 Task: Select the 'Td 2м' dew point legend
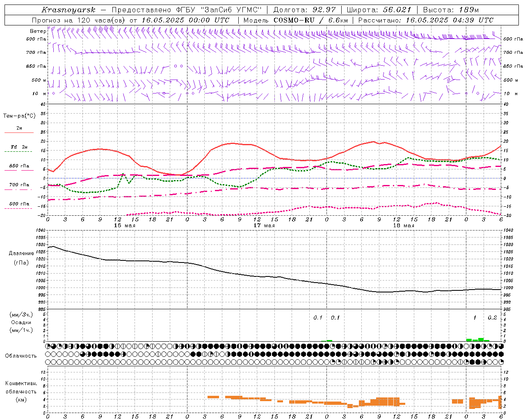coord(19,147)
